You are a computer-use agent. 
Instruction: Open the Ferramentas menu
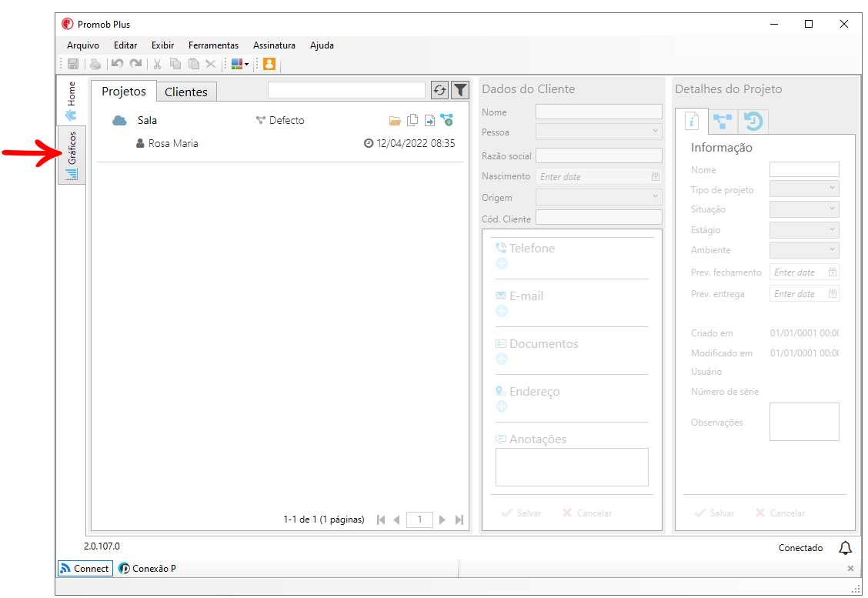(214, 45)
